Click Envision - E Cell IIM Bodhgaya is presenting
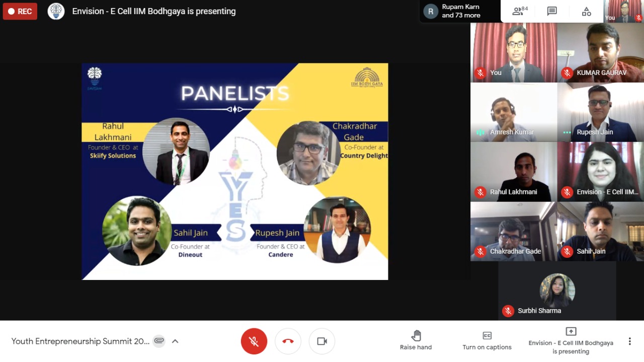 pyautogui.click(x=154, y=11)
